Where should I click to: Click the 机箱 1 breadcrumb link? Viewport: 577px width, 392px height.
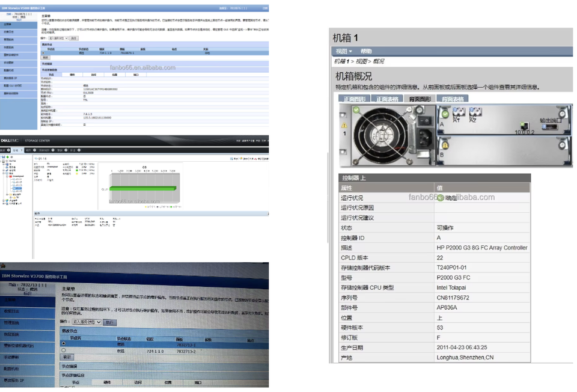(x=341, y=61)
